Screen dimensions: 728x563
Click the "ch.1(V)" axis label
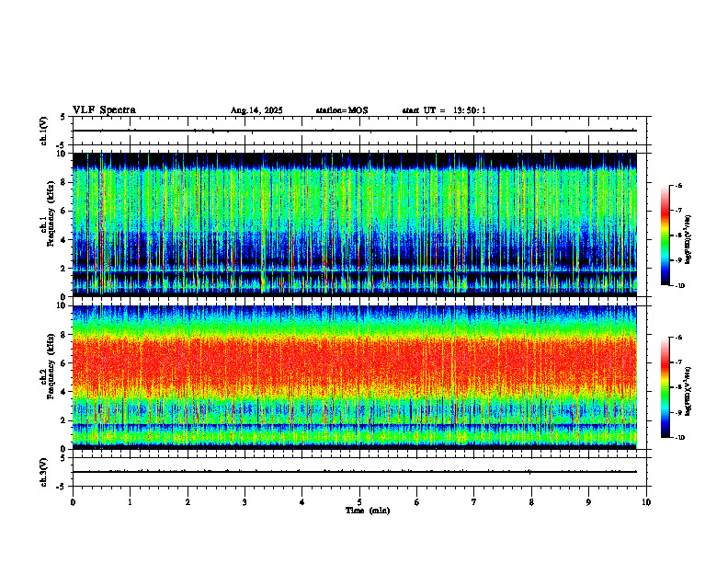coord(44,131)
